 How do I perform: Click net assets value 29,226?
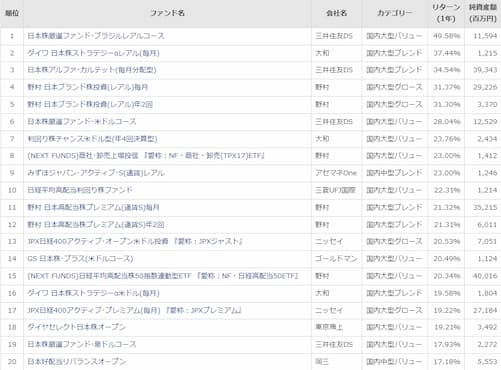click(x=485, y=87)
